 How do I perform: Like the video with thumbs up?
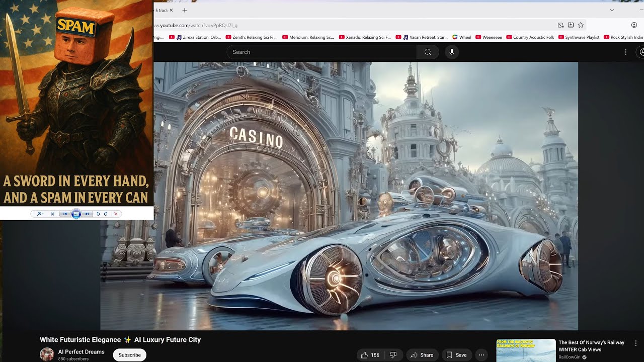click(370, 355)
